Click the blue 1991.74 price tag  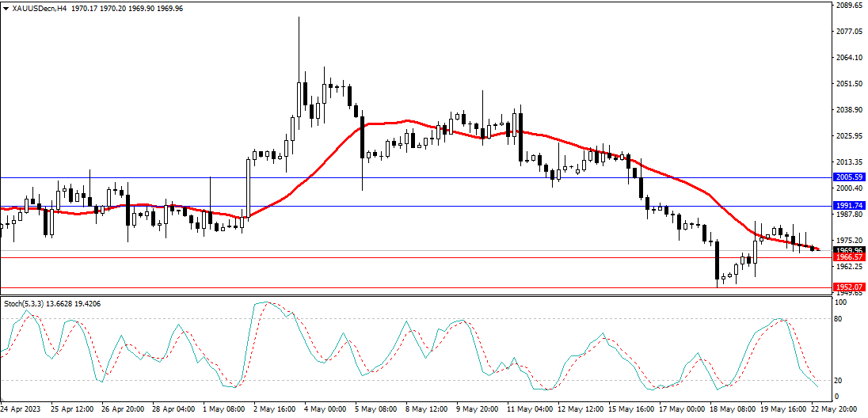pyautogui.click(x=849, y=207)
